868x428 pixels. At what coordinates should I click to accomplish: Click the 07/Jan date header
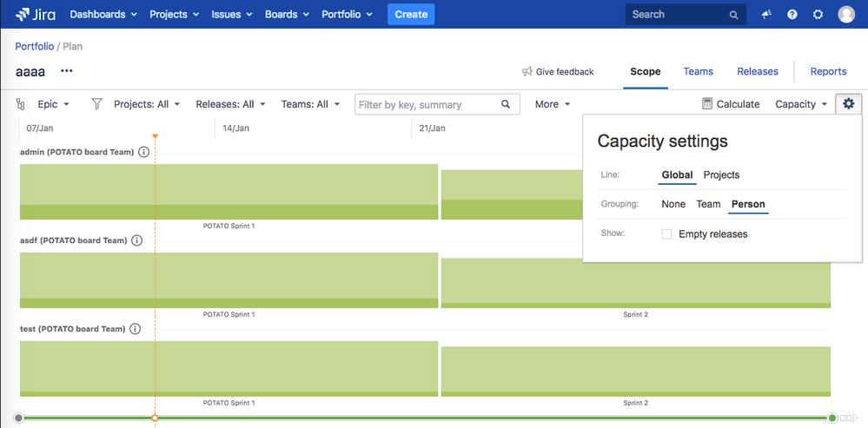pos(40,128)
